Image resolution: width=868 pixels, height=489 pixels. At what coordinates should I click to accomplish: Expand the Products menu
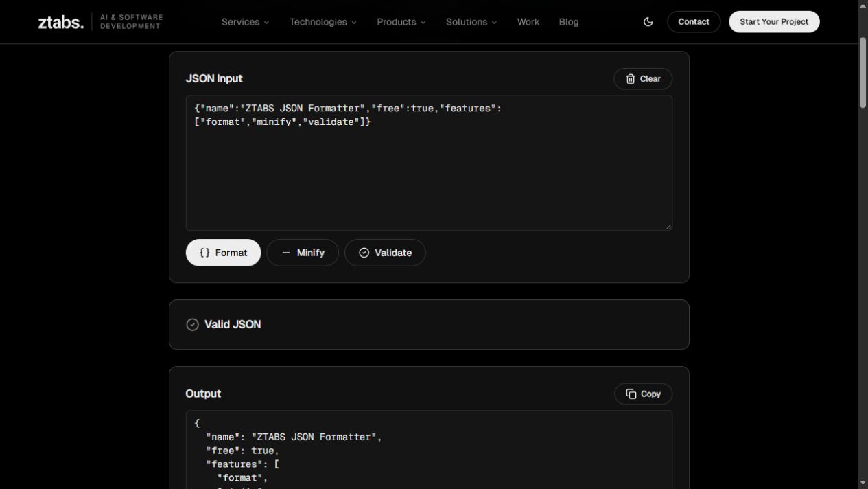coord(401,22)
